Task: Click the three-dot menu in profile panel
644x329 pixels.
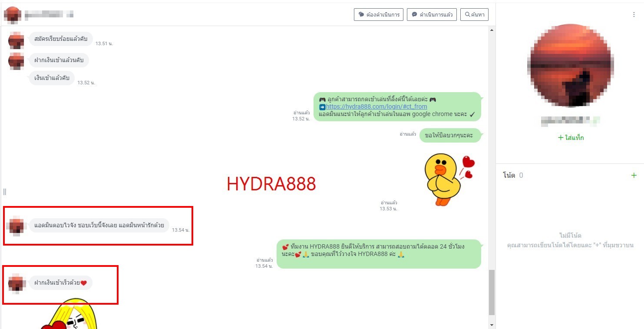Action: coord(634,15)
